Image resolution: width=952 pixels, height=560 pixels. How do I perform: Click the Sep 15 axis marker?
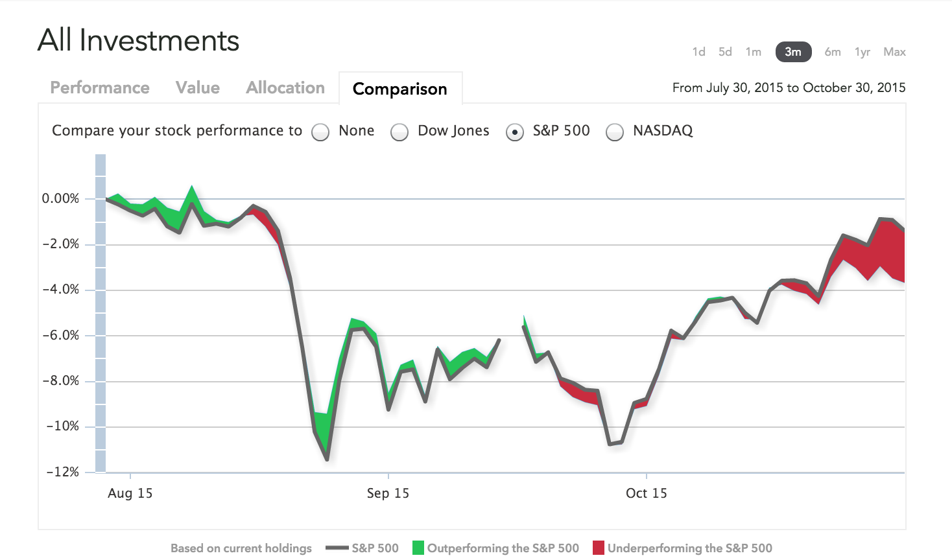click(x=388, y=493)
